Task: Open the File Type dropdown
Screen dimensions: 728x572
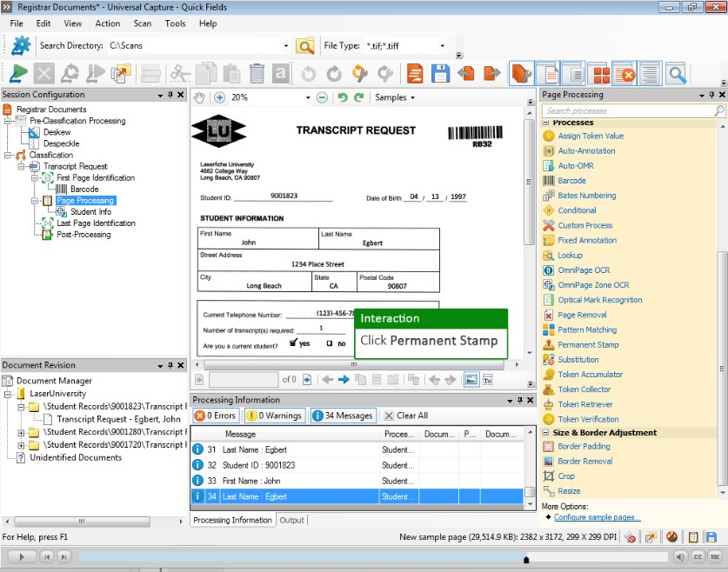Action: 443,46
